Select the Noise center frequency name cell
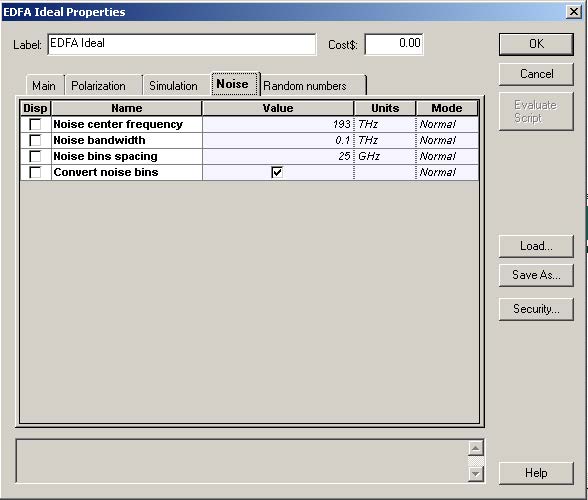The image size is (588, 500). [127, 124]
